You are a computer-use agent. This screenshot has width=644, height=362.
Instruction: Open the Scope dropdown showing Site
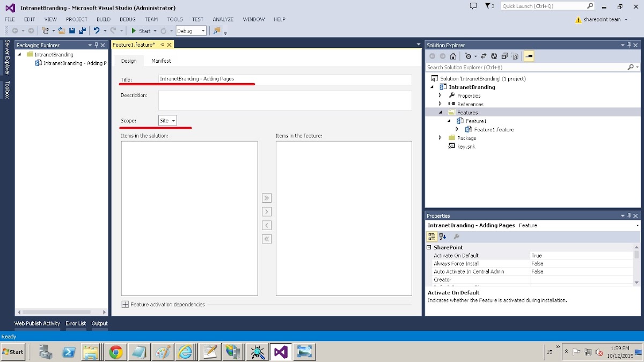167,121
